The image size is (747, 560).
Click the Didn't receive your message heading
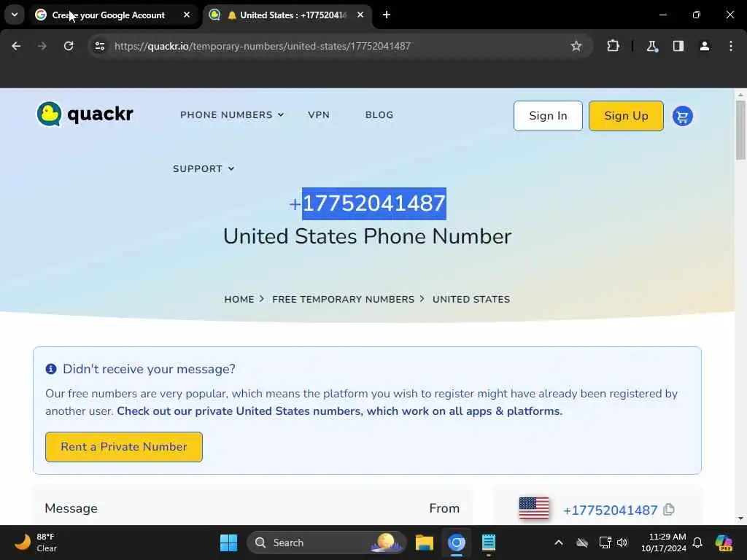tap(149, 369)
